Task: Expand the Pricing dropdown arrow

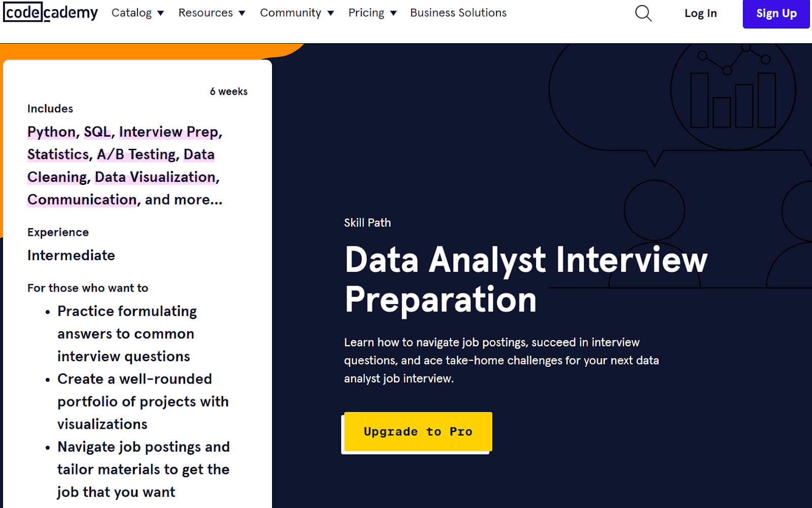Action: click(x=393, y=13)
